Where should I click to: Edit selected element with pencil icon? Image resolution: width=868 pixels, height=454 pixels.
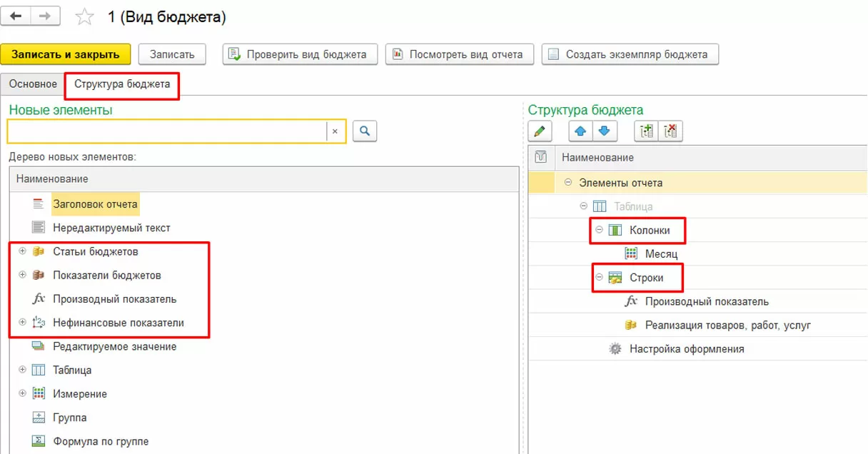click(x=540, y=131)
